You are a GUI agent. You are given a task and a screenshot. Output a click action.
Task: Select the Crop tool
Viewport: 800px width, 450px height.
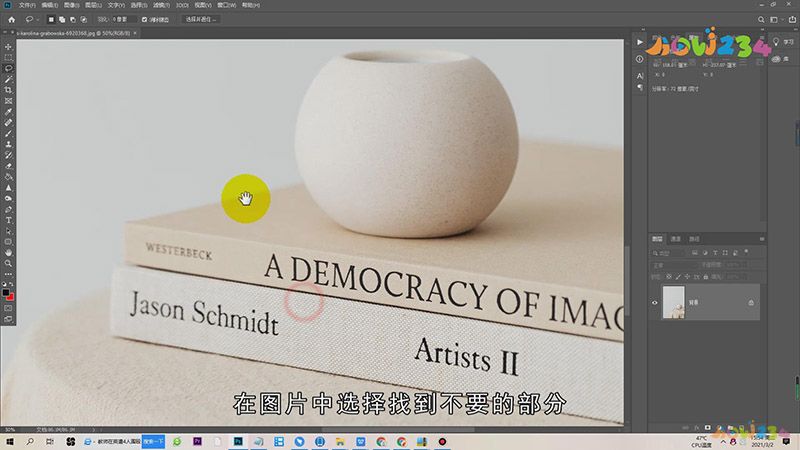click(8, 90)
